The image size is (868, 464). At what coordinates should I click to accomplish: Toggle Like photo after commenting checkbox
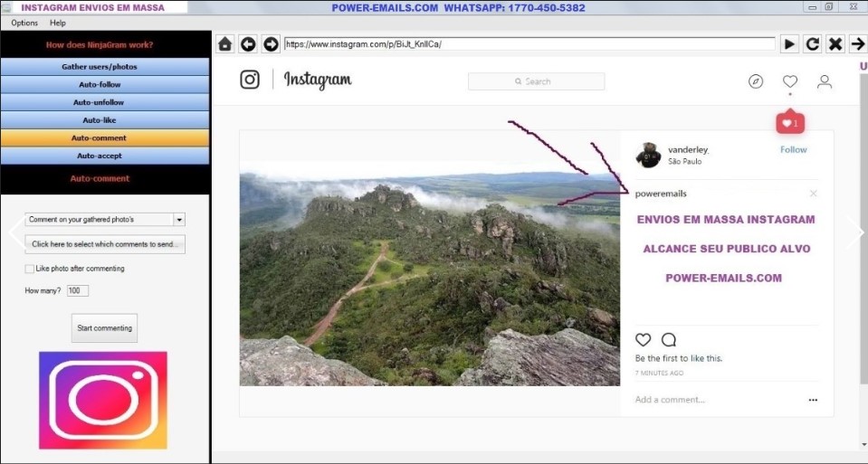click(29, 269)
